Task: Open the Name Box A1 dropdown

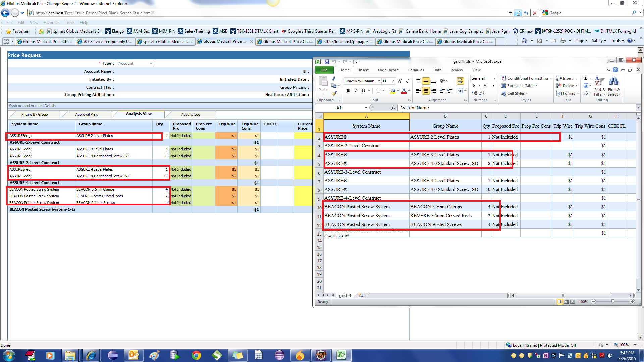Action: (366, 108)
